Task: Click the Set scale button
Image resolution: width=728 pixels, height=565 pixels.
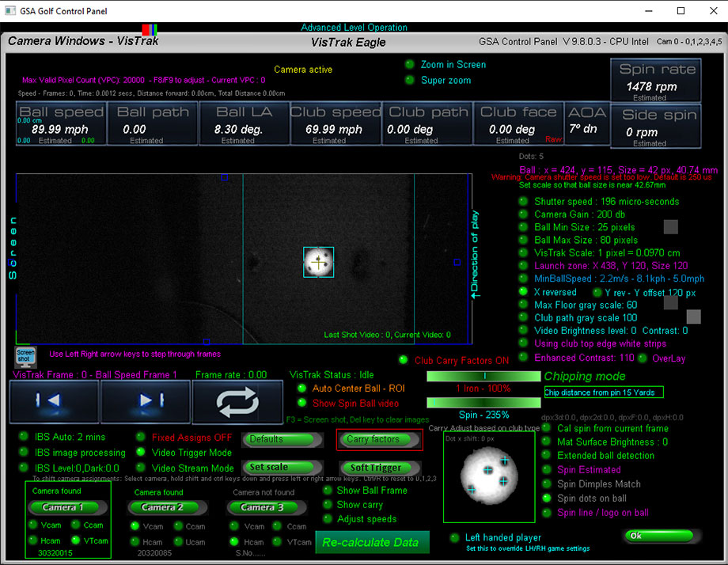Action: [x=282, y=467]
